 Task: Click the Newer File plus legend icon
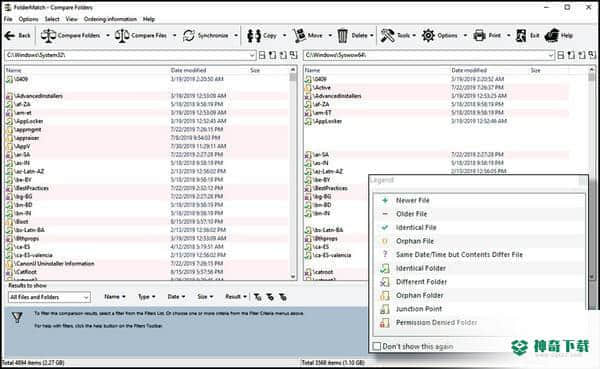(x=385, y=200)
